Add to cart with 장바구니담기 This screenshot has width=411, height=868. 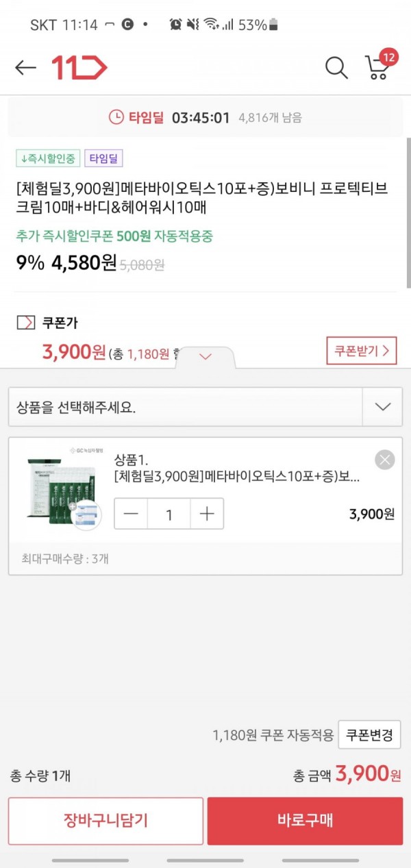pyautogui.click(x=105, y=820)
